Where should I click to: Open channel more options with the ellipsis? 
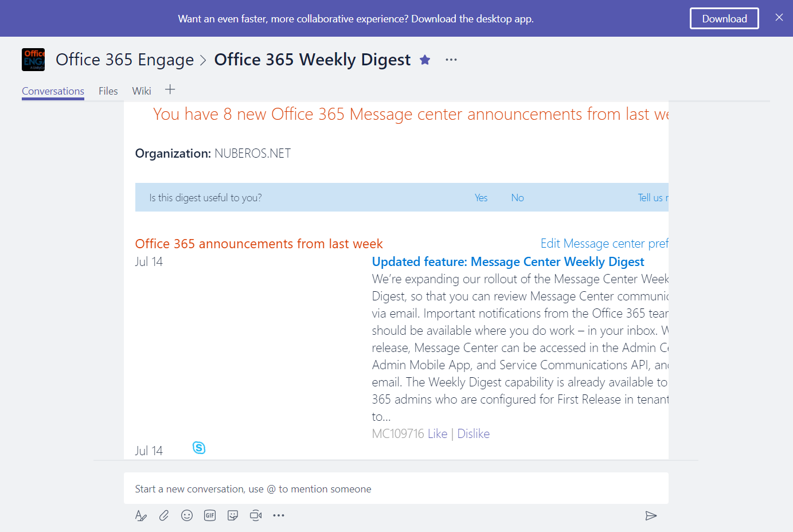pyautogui.click(x=451, y=60)
